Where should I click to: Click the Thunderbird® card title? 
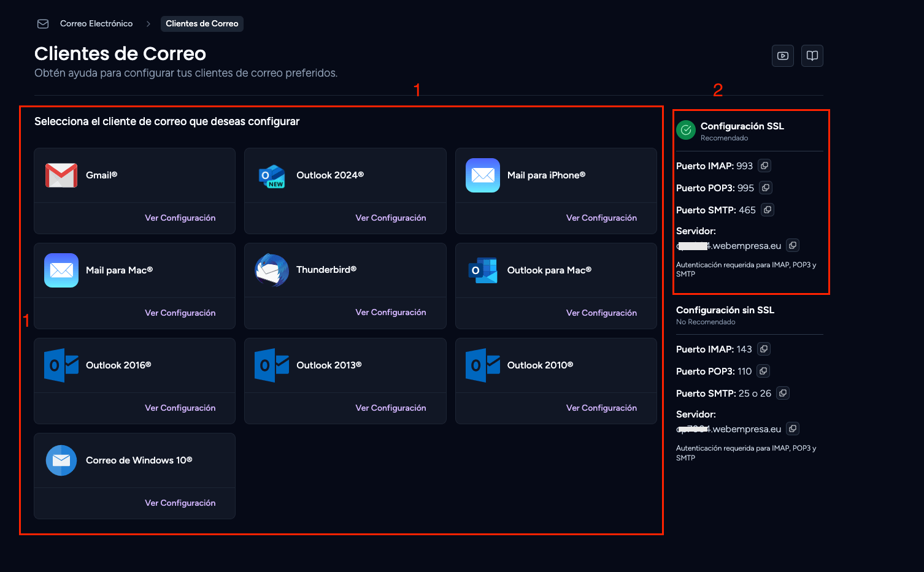click(326, 270)
